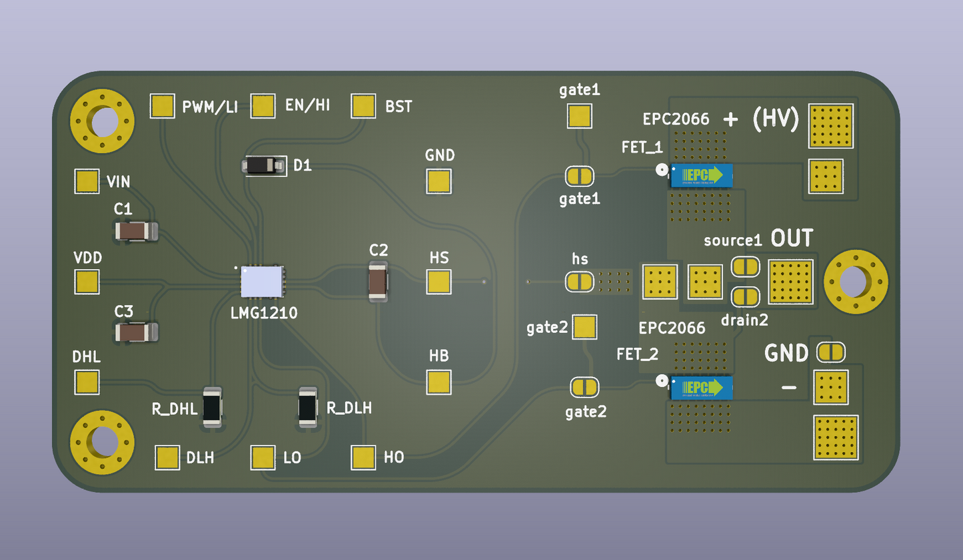This screenshot has height=560, width=963.
Task: Click the EPC2066 text above FET_2
Action: 672,328
